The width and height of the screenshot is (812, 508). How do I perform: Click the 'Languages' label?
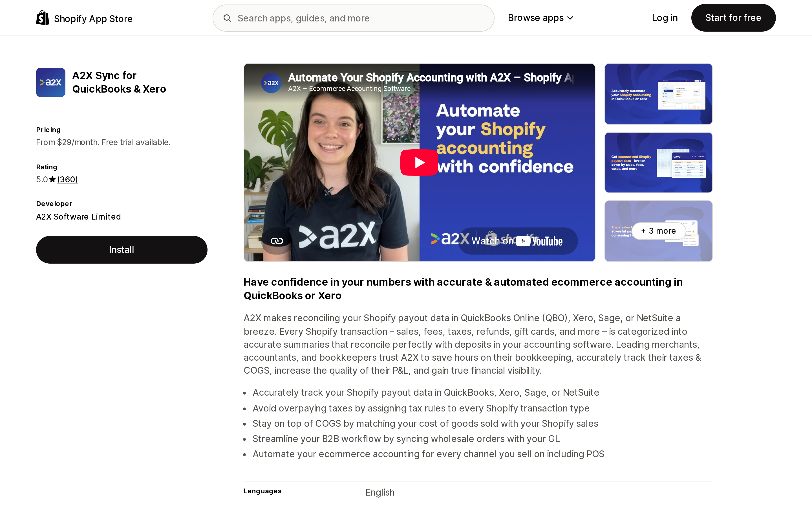pos(262,491)
